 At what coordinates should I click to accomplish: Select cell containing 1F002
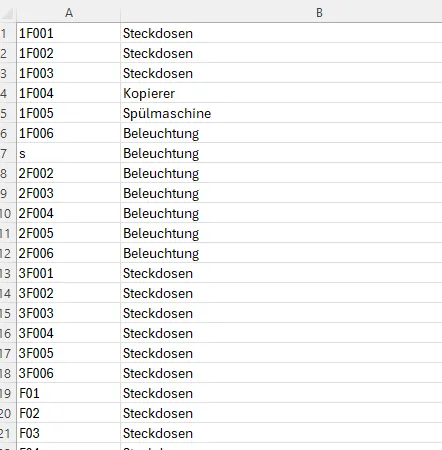coord(68,53)
